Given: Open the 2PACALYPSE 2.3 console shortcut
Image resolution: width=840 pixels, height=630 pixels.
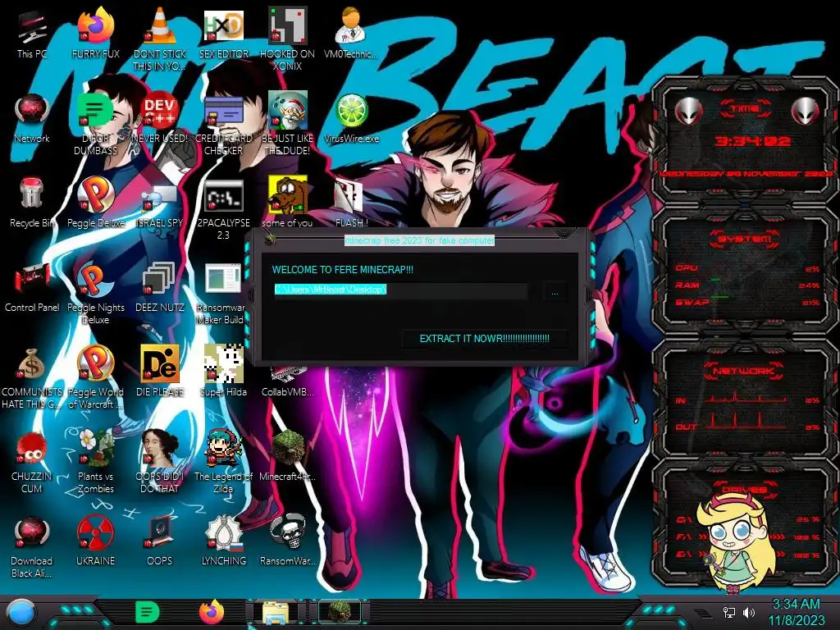Looking at the screenshot, I should click(x=224, y=209).
